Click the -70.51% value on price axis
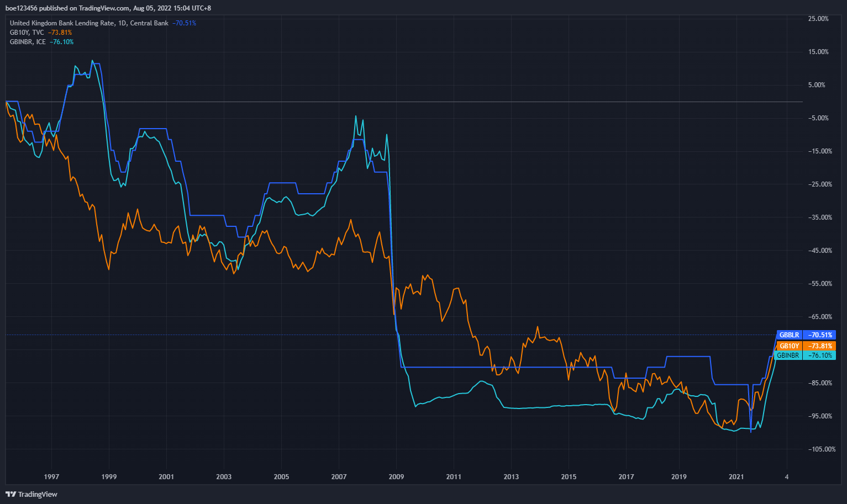The width and height of the screenshot is (847, 504). click(820, 335)
